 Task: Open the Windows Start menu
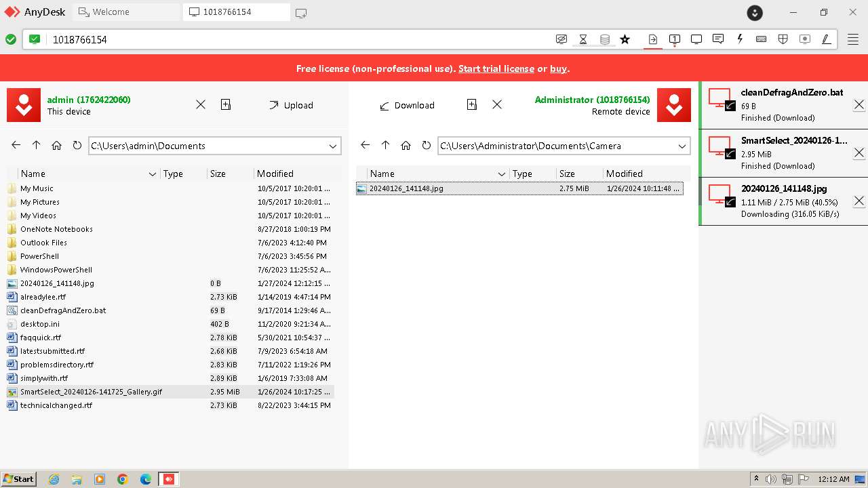(18, 479)
